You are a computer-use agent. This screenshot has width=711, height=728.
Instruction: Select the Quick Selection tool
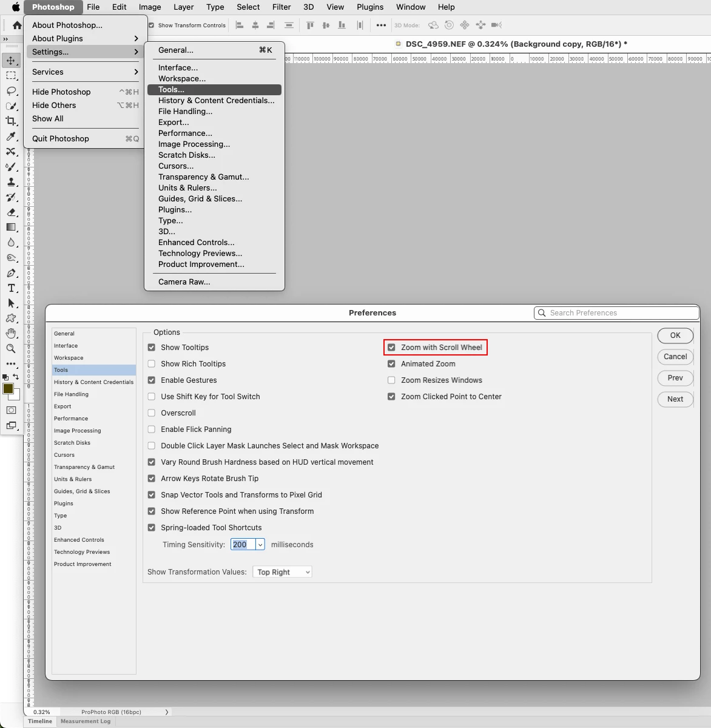point(11,106)
